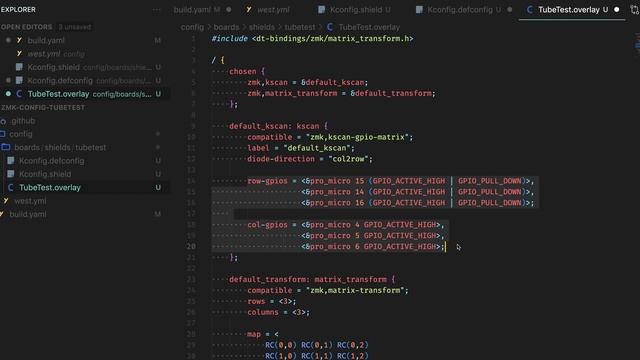Open Kconfig.shield in Open Editors list
This screenshot has width=640, height=360.
pos(85,67)
